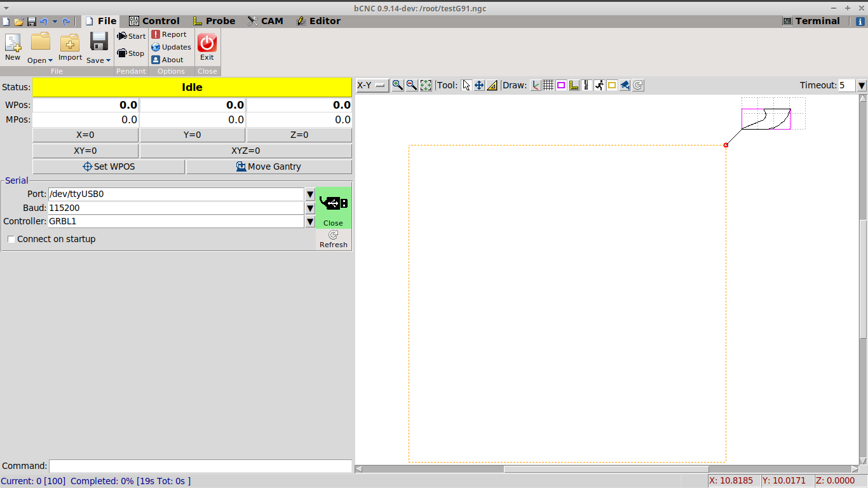Switch to the File tab
The image size is (868, 488).
[100, 21]
